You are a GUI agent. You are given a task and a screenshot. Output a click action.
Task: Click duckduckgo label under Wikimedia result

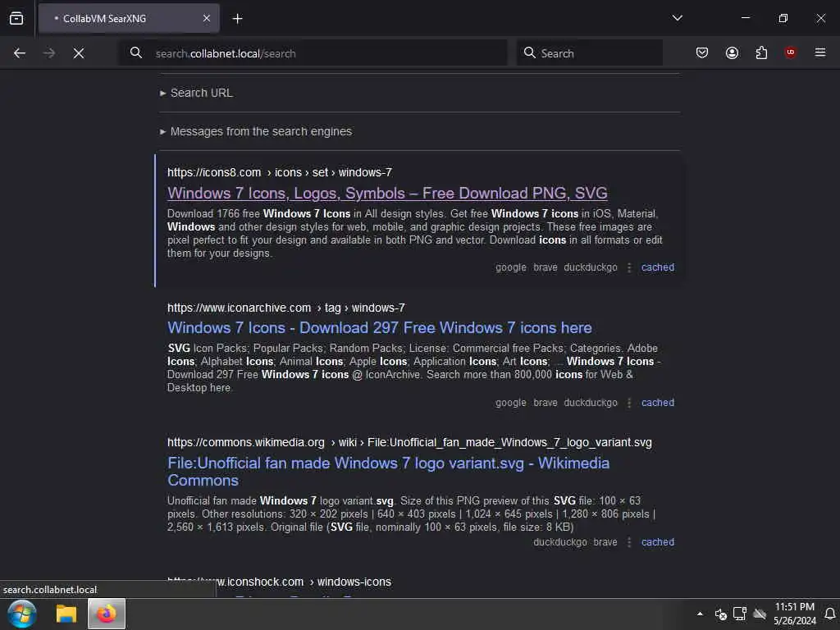click(x=559, y=542)
